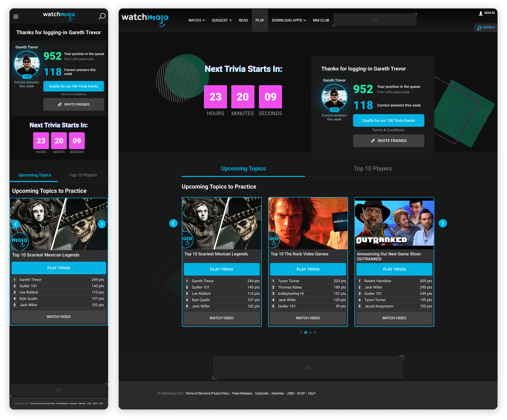Click desktop header AD banner
Image resolution: width=507 pixels, height=420 pixels.
375,20
